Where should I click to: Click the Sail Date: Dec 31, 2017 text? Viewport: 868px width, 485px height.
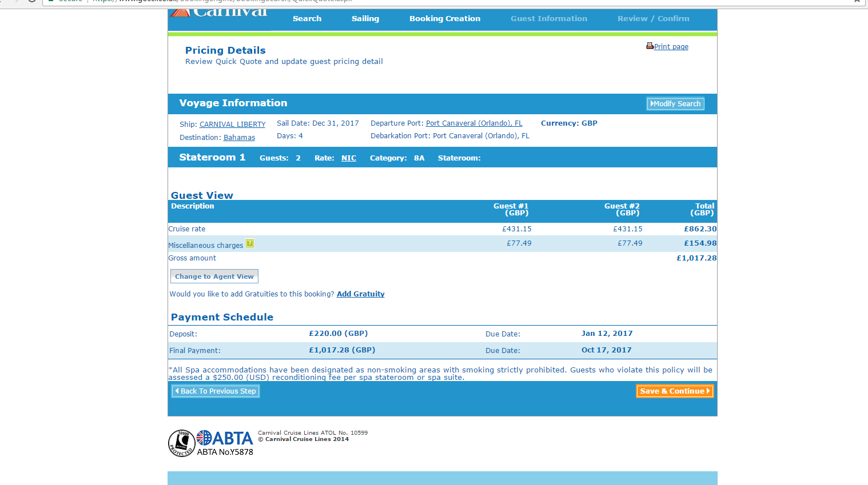(318, 123)
